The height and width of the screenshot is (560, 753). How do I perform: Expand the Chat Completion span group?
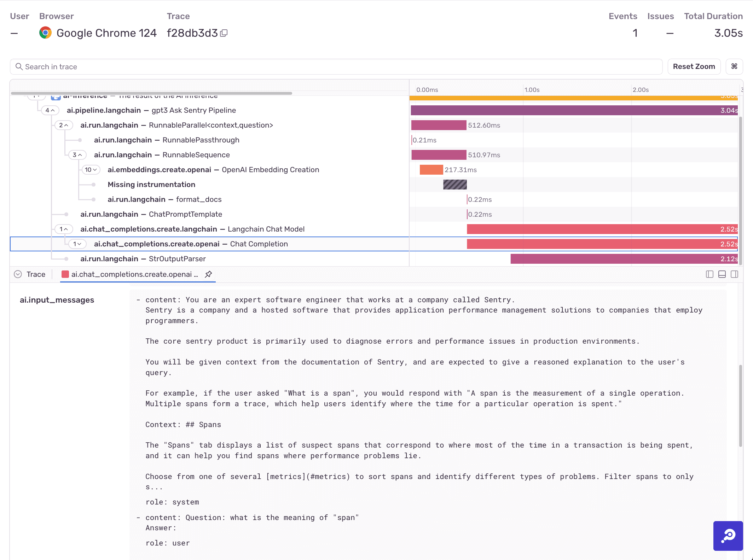77,244
